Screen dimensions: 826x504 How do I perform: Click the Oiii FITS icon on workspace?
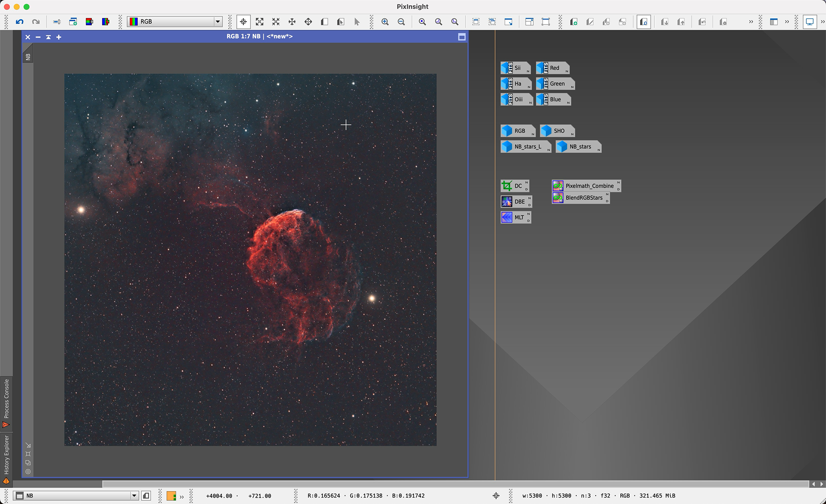pyautogui.click(x=517, y=99)
